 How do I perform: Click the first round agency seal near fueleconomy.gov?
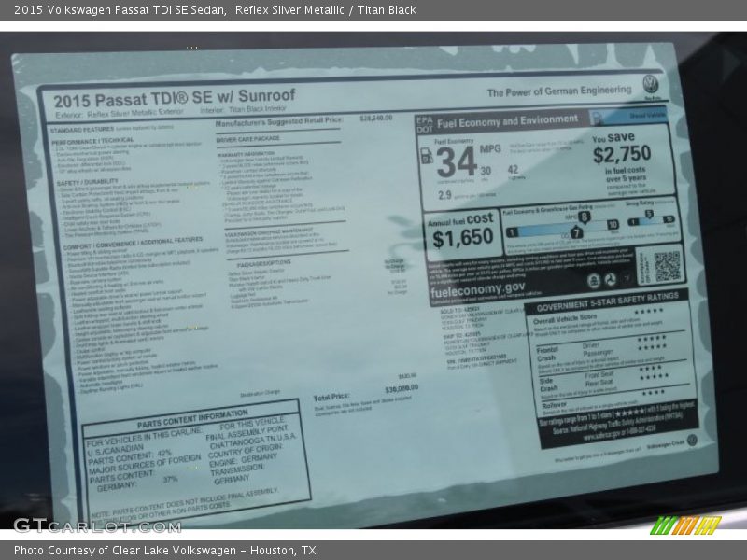coord(594,281)
